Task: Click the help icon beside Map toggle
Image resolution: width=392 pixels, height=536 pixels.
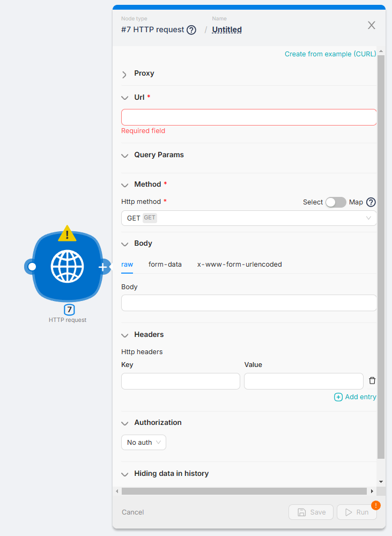Action: click(x=371, y=202)
